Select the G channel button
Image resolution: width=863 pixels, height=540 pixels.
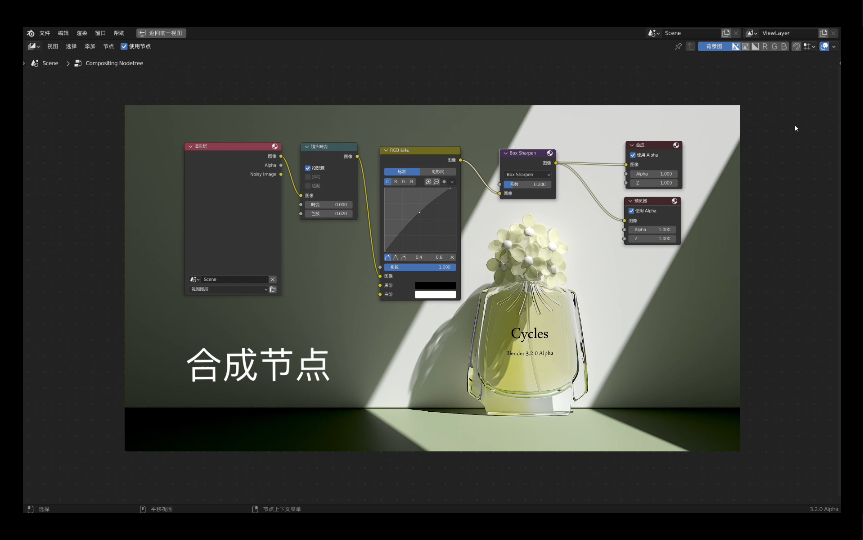point(774,47)
